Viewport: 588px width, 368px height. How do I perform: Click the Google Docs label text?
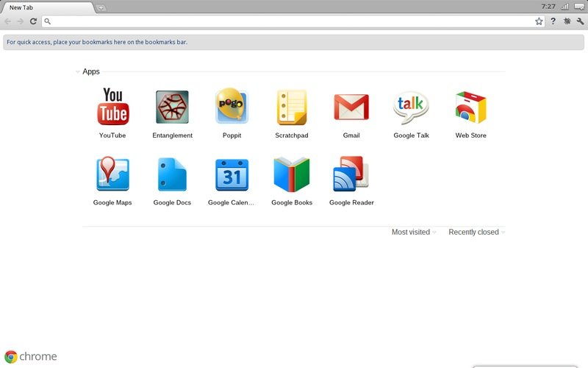pos(172,202)
